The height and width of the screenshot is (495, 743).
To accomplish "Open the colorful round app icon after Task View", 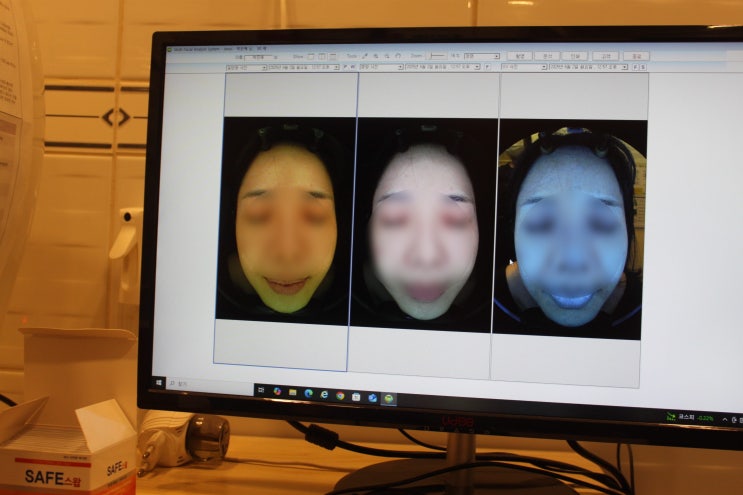I will [277, 391].
